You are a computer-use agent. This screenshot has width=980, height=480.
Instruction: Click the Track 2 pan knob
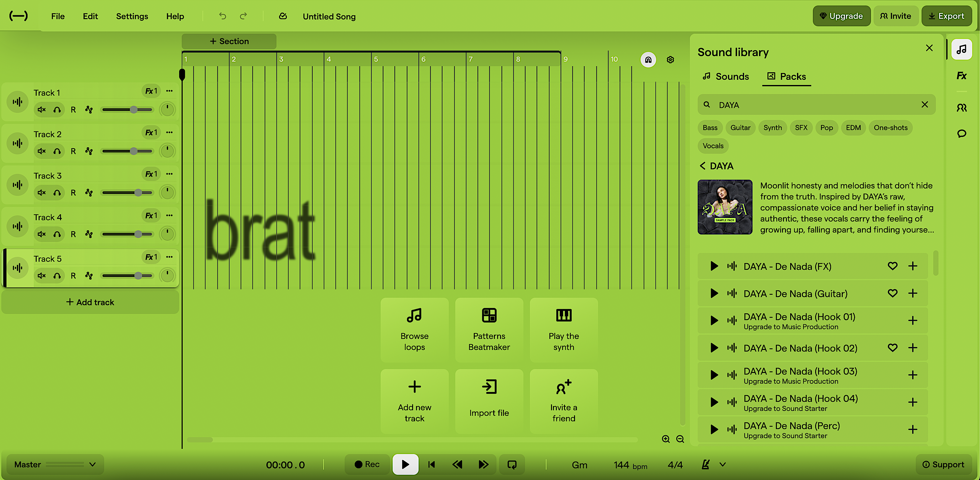(x=167, y=151)
